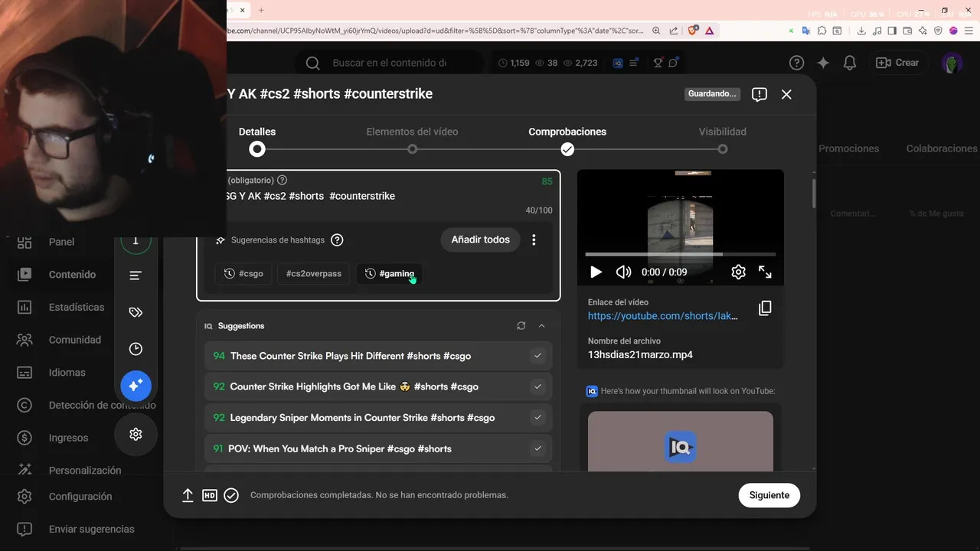Screen dimensions: 980x551
Task: Close the video upload dialog
Action: point(786,94)
